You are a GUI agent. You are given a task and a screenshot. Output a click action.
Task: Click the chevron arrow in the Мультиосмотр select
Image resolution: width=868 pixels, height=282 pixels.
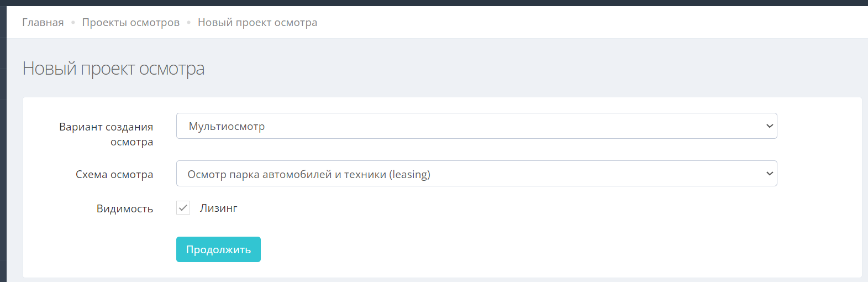click(x=769, y=126)
